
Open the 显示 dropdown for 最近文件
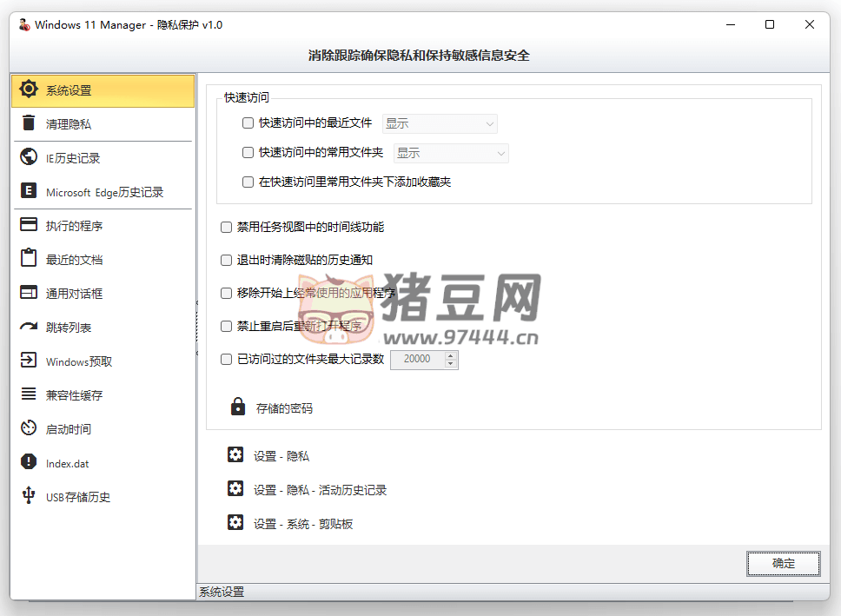(440, 123)
